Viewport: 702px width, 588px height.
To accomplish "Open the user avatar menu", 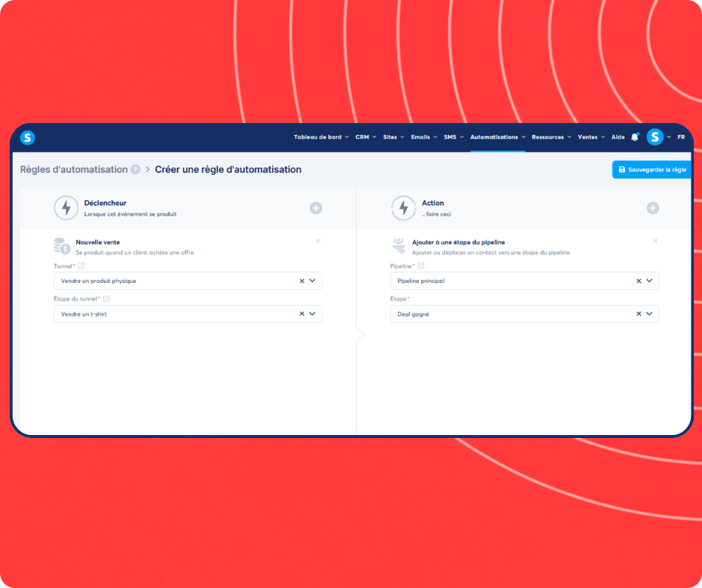I will coord(654,137).
